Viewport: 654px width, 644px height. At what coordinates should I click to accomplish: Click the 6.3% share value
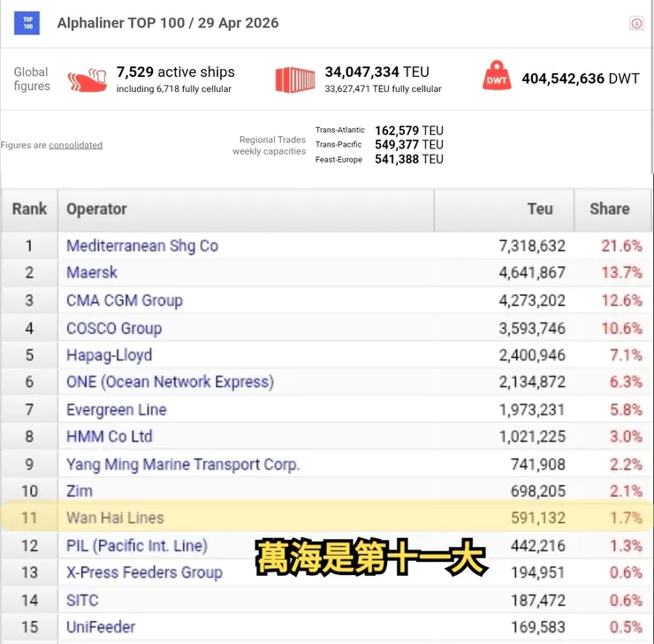click(x=626, y=382)
